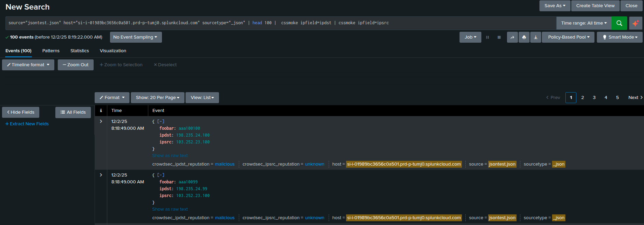Screen dimensions: 644x225
Task: Click the export download icon
Action: tap(535, 37)
